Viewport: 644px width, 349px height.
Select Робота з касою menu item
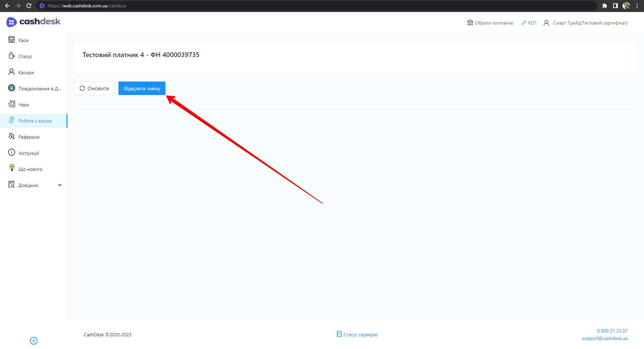pyautogui.click(x=35, y=121)
